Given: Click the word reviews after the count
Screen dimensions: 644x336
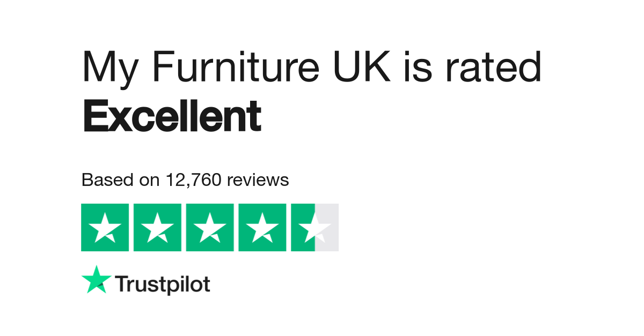Looking at the screenshot, I should click(258, 181).
